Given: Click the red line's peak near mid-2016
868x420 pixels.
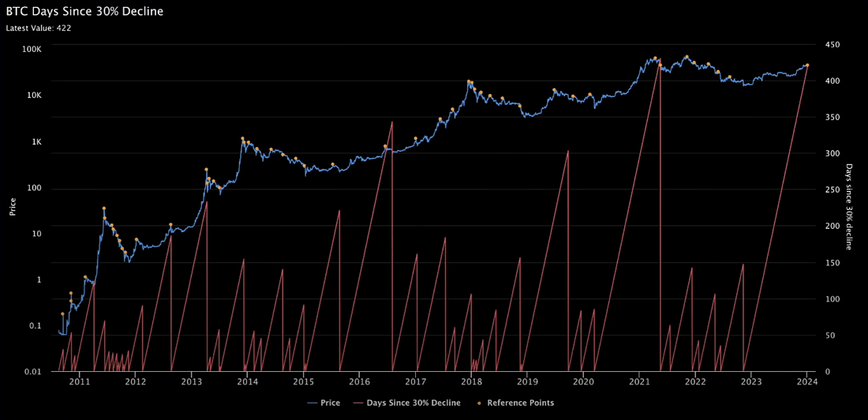Looking at the screenshot, I should (392, 122).
